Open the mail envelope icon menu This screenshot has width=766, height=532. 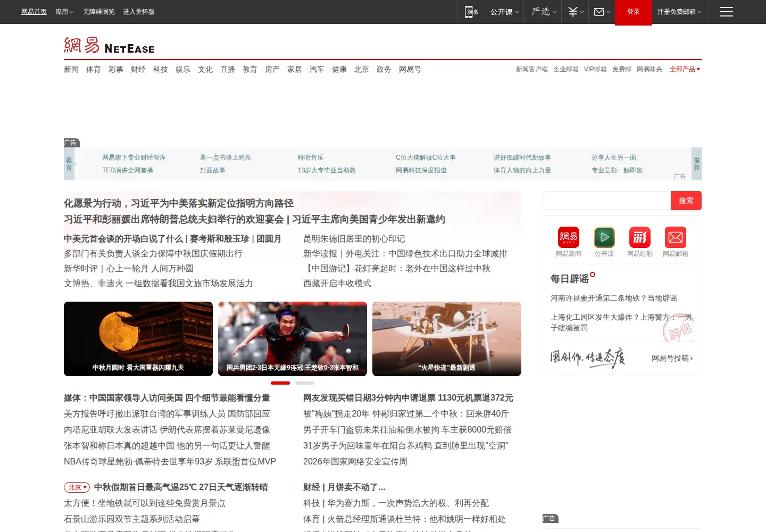(x=602, y=12)
